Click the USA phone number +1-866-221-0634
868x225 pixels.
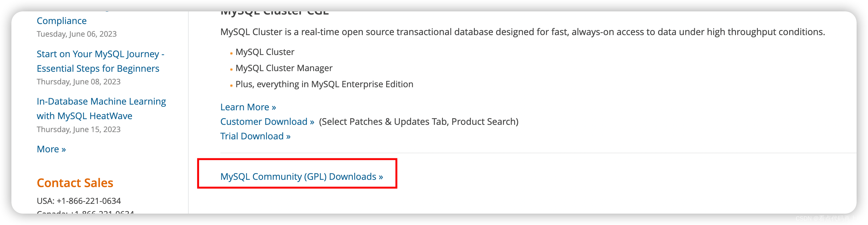[x=79, y=200]
